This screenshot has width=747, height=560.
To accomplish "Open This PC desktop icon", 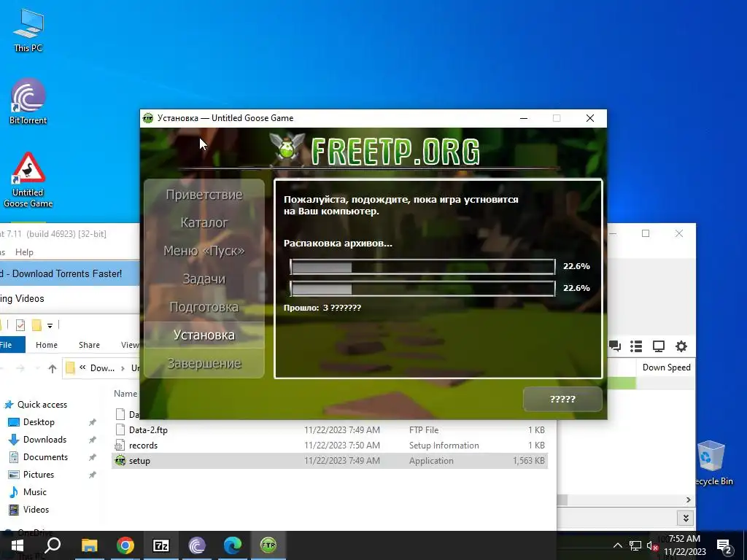I will 28,30.
